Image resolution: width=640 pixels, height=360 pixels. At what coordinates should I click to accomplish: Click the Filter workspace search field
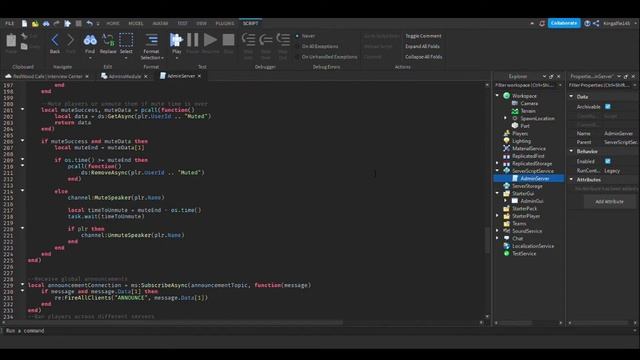coord(525,85)
